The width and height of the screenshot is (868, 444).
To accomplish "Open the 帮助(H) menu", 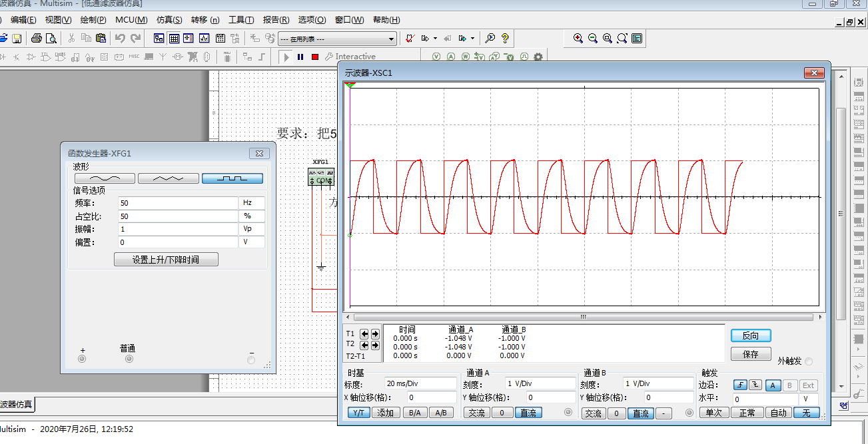I will tap(386, 20).
